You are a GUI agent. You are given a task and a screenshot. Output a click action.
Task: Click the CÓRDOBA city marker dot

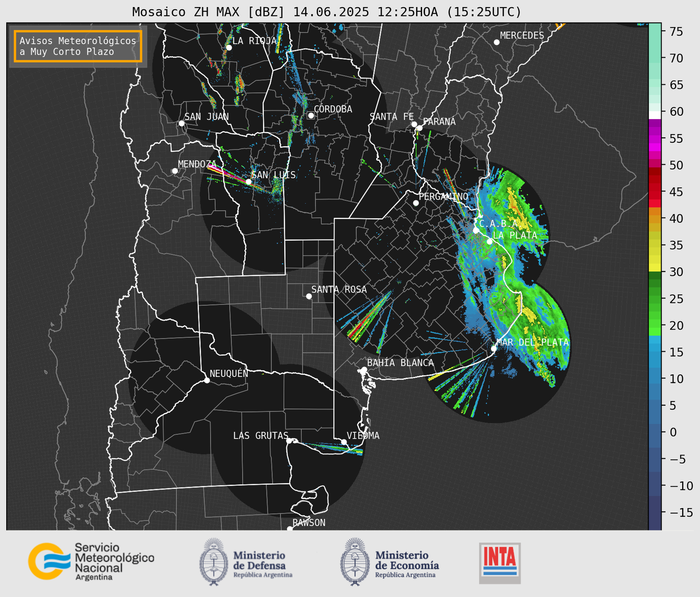point(311,115)
